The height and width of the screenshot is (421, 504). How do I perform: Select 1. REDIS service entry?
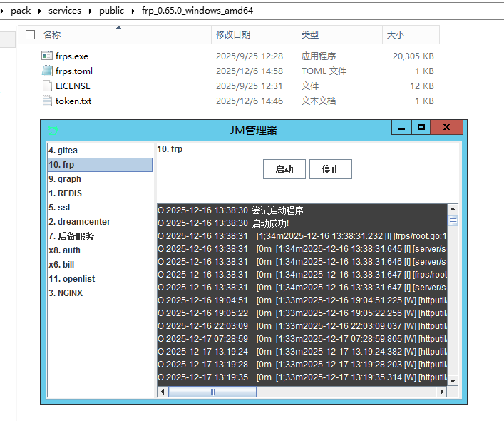pos(65,193)
